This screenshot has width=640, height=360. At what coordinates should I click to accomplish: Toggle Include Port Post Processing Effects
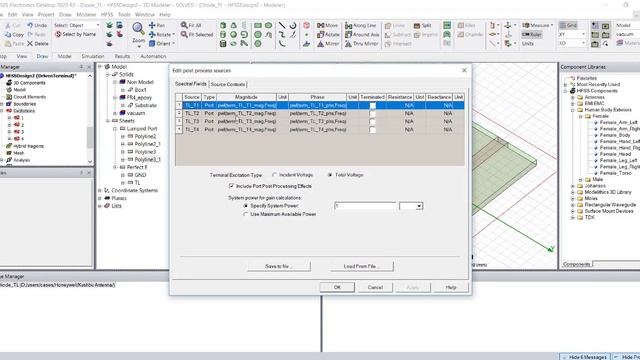click(x=231, y=186)
